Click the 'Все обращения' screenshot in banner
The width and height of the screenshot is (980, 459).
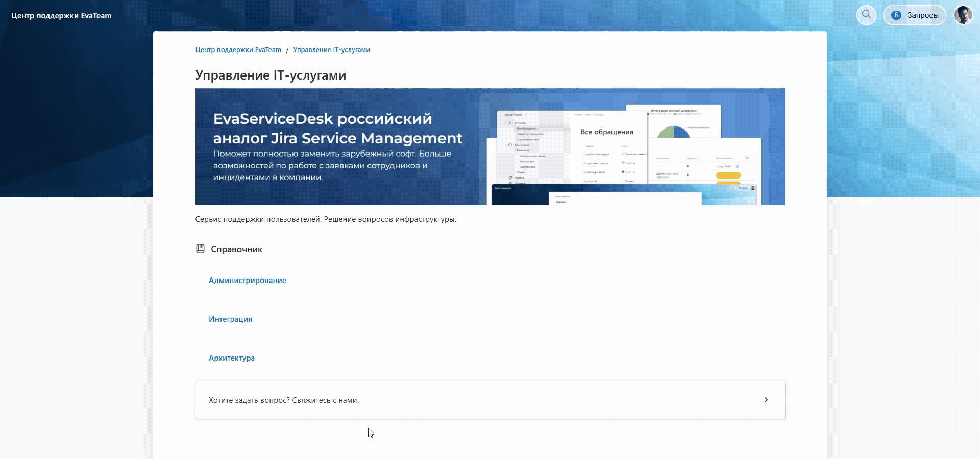point(606,132)
